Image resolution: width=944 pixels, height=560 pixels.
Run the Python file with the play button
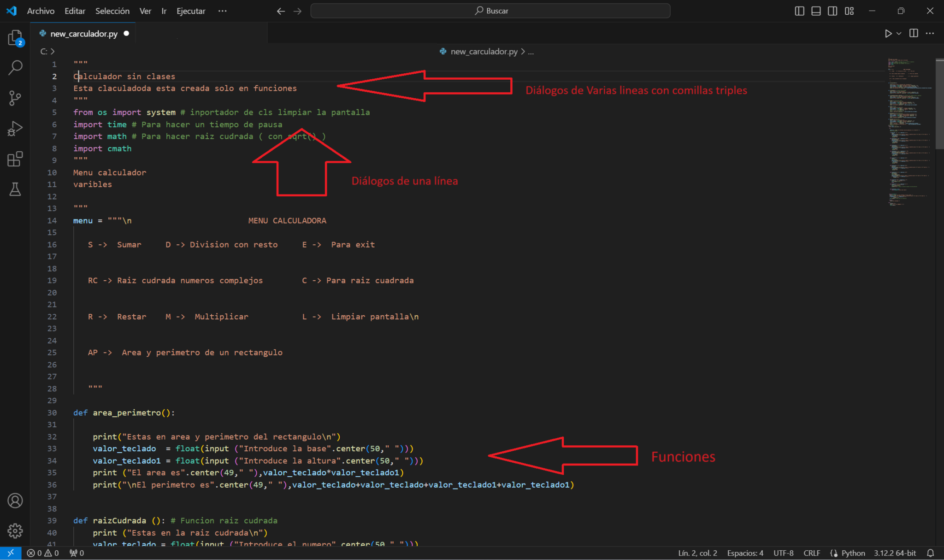tap(888, 33)
